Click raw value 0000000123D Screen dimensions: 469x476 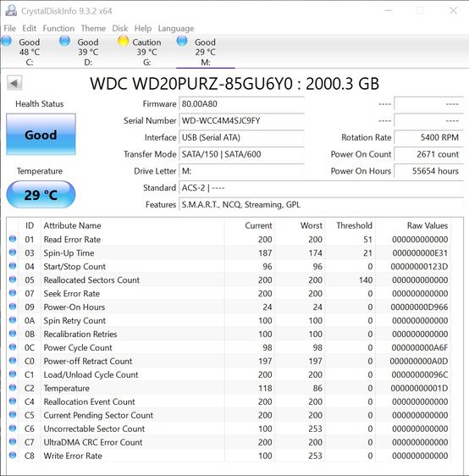click(x=419, y=267)
